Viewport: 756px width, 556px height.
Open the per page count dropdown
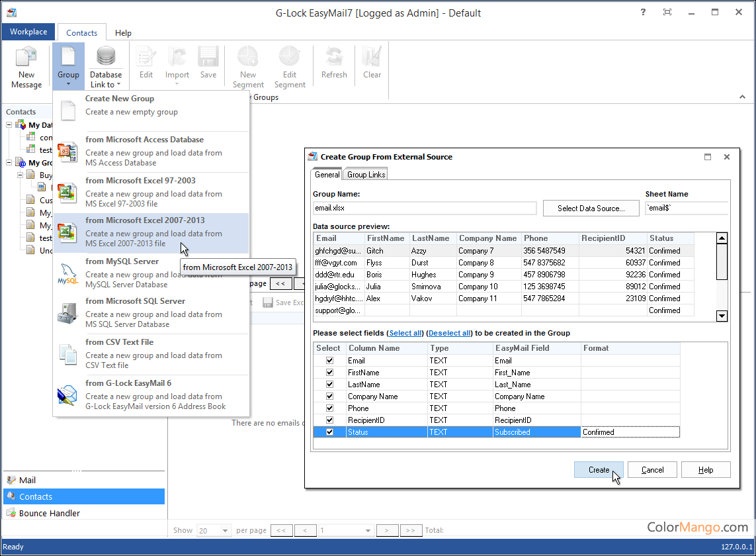click(226, 531)
